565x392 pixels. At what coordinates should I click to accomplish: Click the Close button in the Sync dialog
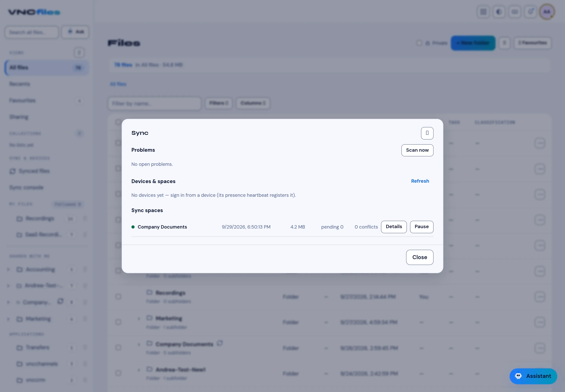pos(419,257)
